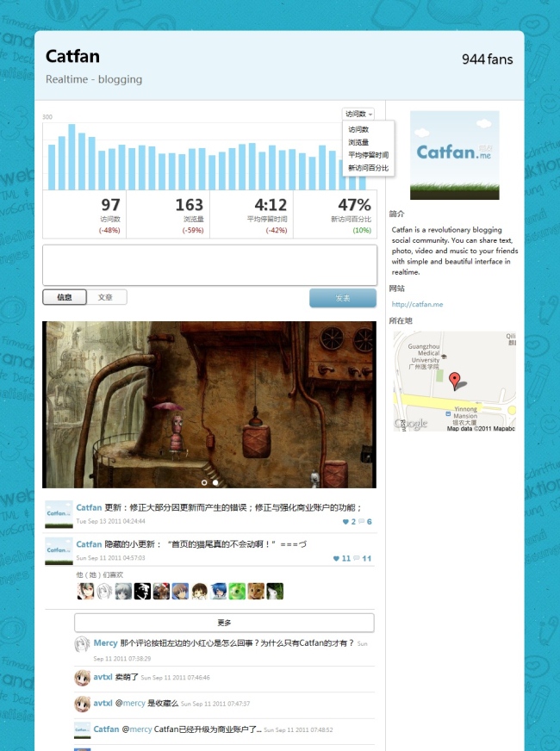560x751 pixels.
Task: Click avtxl avatar beside 是收藏么 comment
Action: point(83,704)
